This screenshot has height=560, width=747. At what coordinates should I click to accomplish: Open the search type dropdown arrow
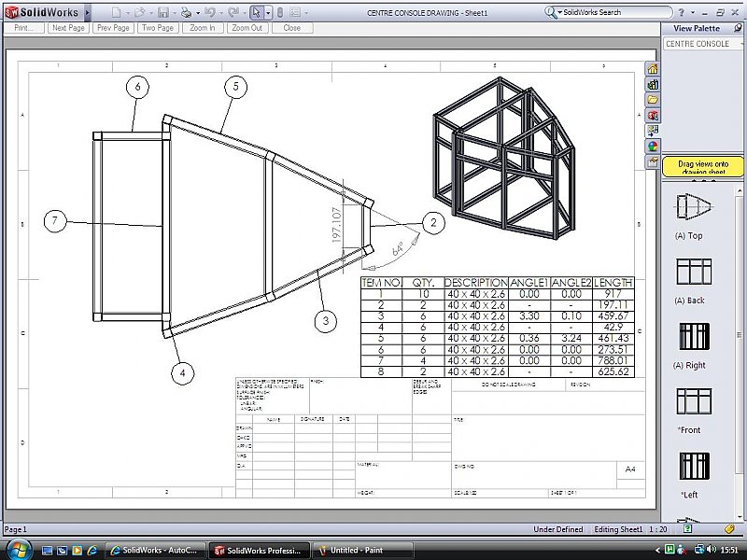[560, 13]
